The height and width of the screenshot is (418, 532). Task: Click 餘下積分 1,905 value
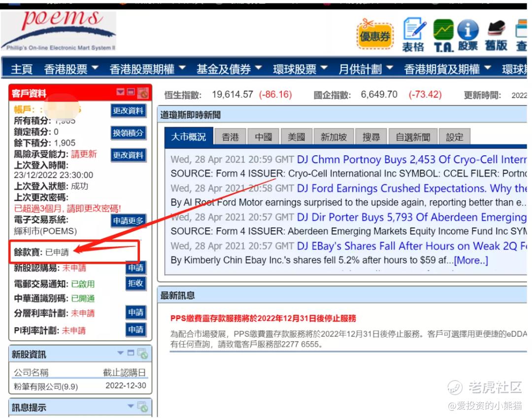(x=65, y=143)
